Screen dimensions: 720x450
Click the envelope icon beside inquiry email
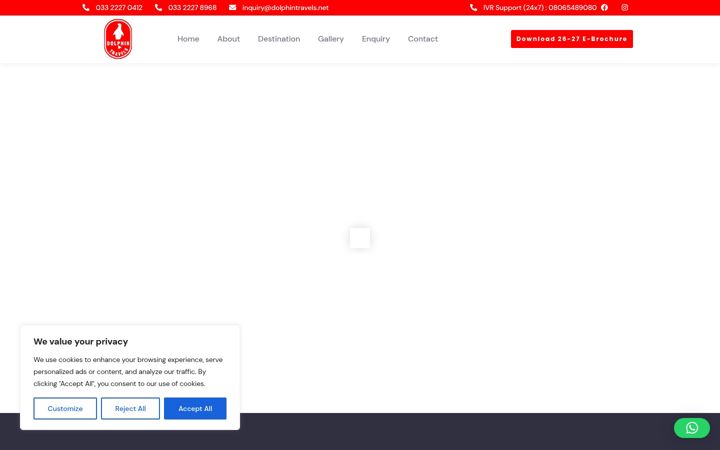click(233, 7)
